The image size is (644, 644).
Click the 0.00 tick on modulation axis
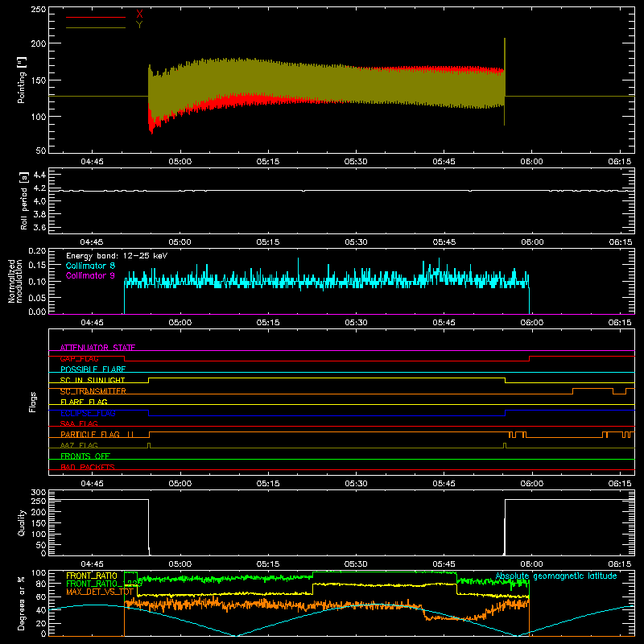(x=37, y=312)
